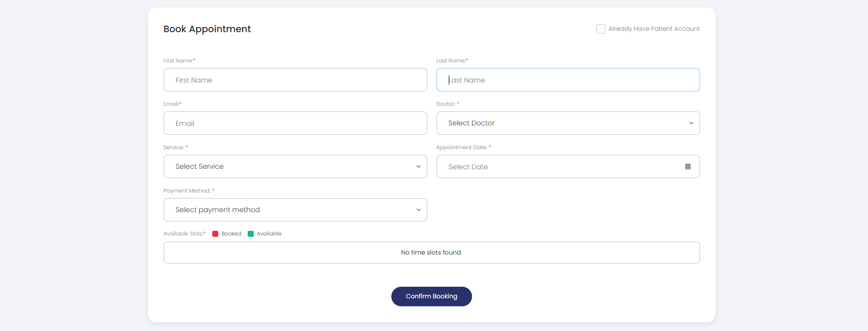
Task: Click the Payment Method field label
Action: click(x=187, y=191)
